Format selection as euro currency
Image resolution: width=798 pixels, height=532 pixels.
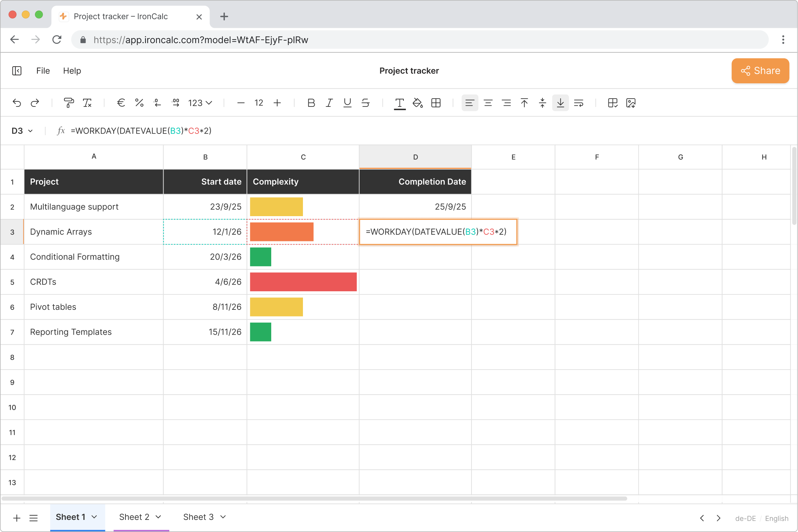pyautogui.click(x=121, y=103)
